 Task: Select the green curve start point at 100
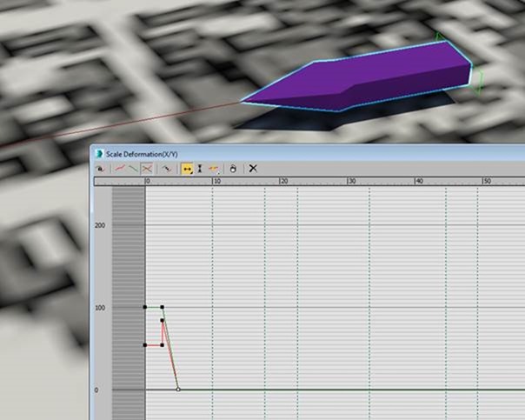[145, 307]
